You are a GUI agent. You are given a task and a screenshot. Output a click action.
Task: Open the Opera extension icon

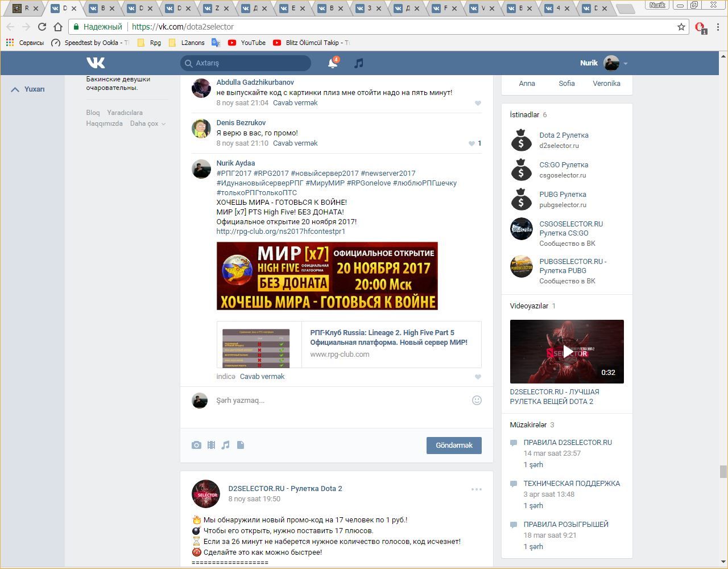click(x=700, y=27)
